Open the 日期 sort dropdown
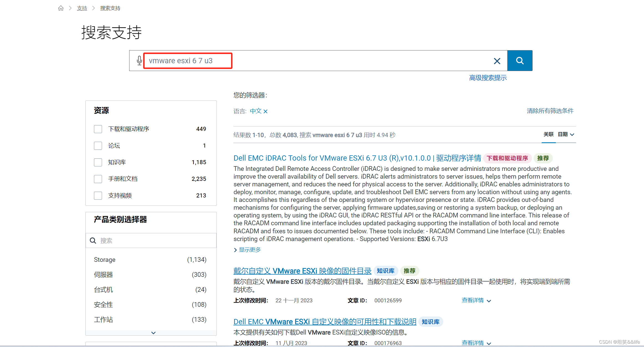 (x=566, y=135)
